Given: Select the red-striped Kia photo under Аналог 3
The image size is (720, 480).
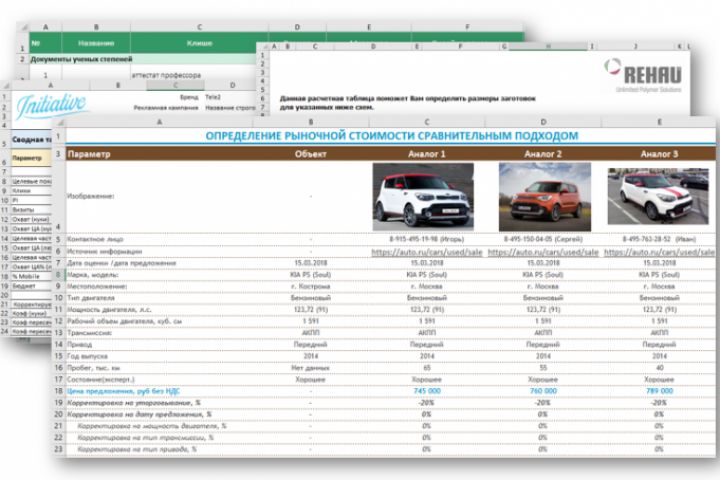Looking at the screenshot, I should [658, 196].
